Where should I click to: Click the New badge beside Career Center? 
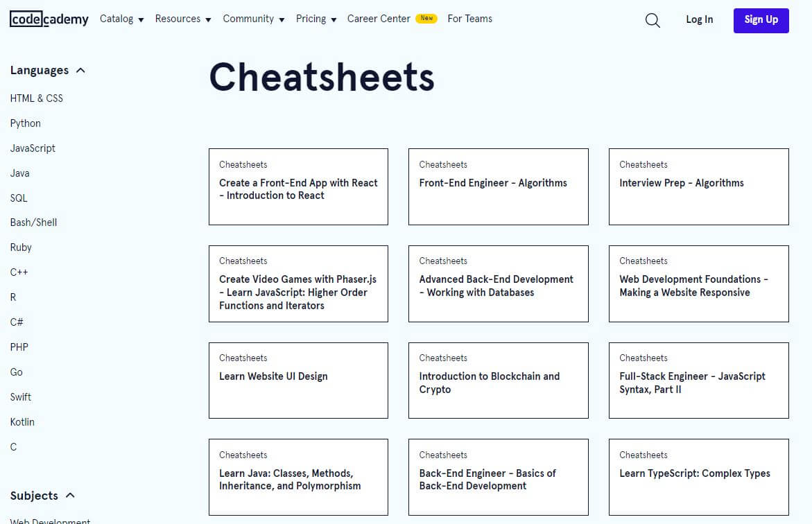(x=426, y=19)
